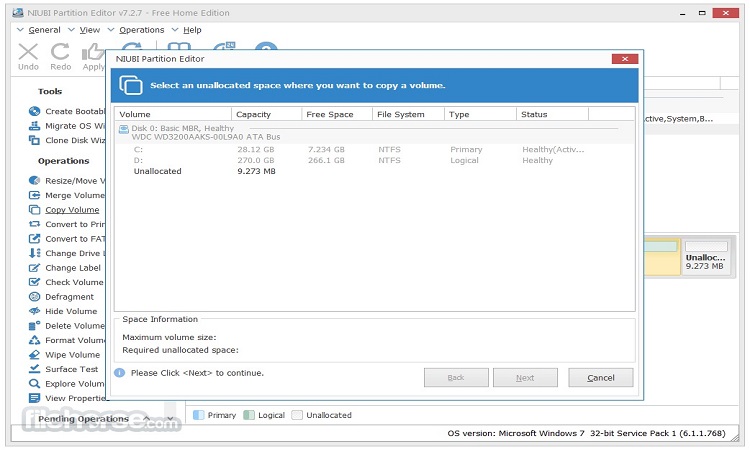Click the Defragment icon in Operations
The height and width of the screenshot is (450, 750).
34,297
